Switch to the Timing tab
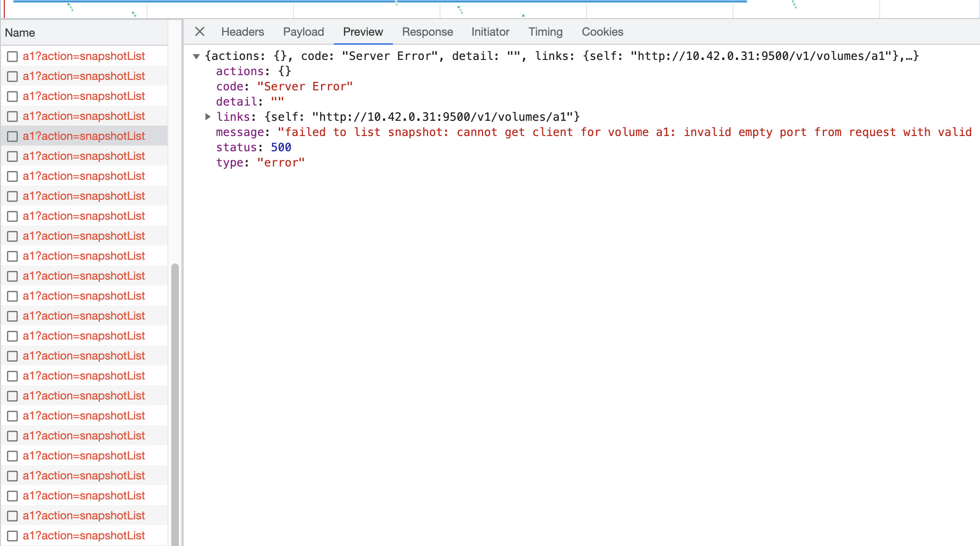The width and height of the screenshot is (980, 546). point(545,31)
